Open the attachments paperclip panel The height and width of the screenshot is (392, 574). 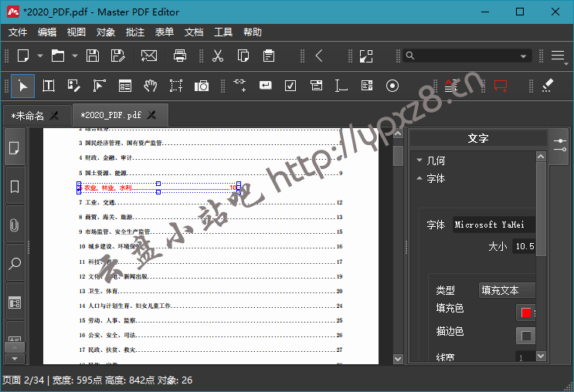click(x=15, y=225)
